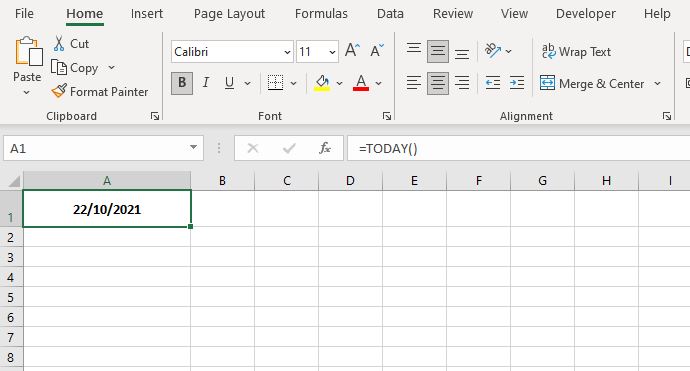690x371 pixels.
Task: Open the font size 11 dropdown
Action: (x=332, y=52)
